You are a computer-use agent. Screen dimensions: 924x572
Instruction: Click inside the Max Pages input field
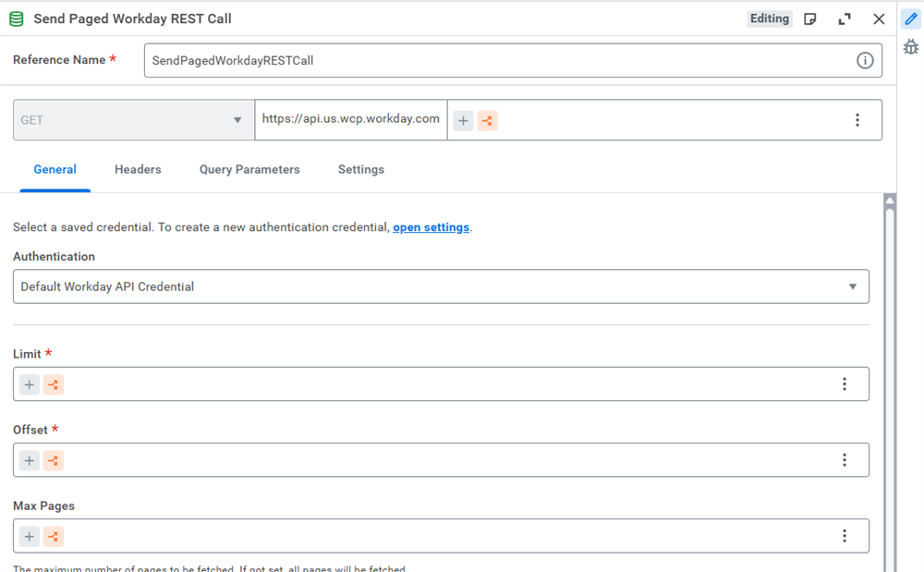441,535
